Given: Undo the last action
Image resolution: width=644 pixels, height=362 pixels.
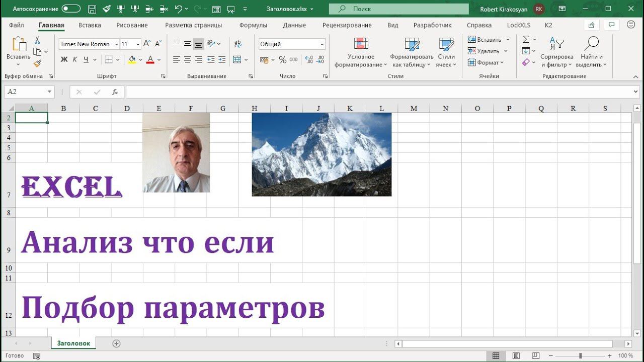Looking at the screenshot, I should 179,9.
